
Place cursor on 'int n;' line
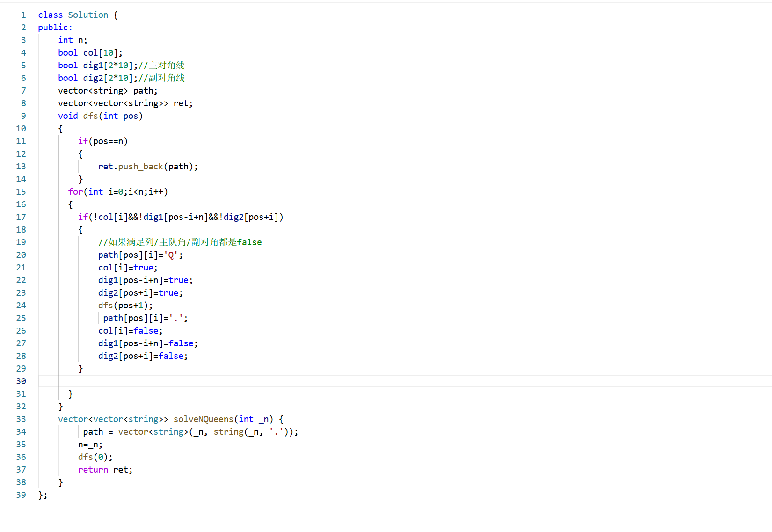(x=73, y=40)
